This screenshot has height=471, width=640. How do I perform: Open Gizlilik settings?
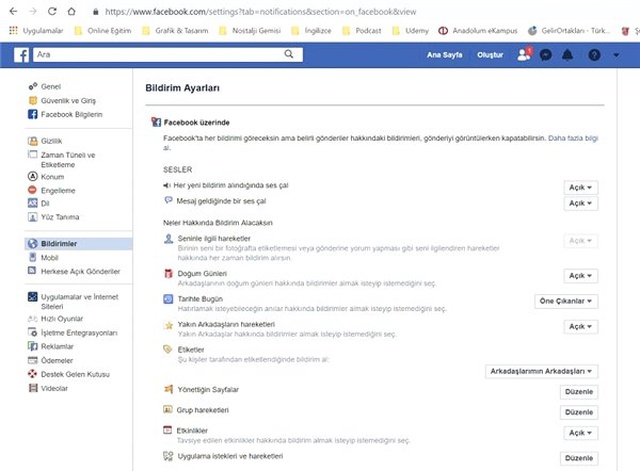coord(45,141)
